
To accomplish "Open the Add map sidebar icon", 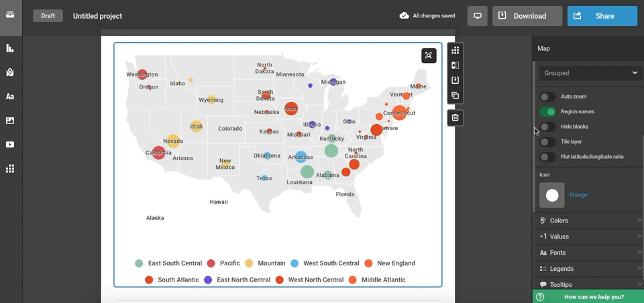I will click(10, 72).
